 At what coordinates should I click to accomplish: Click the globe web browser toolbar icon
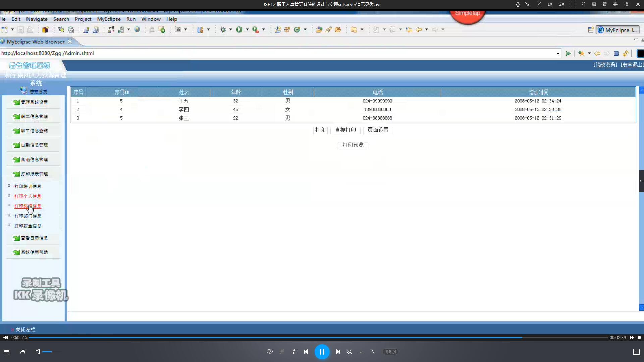coord(137,29)
